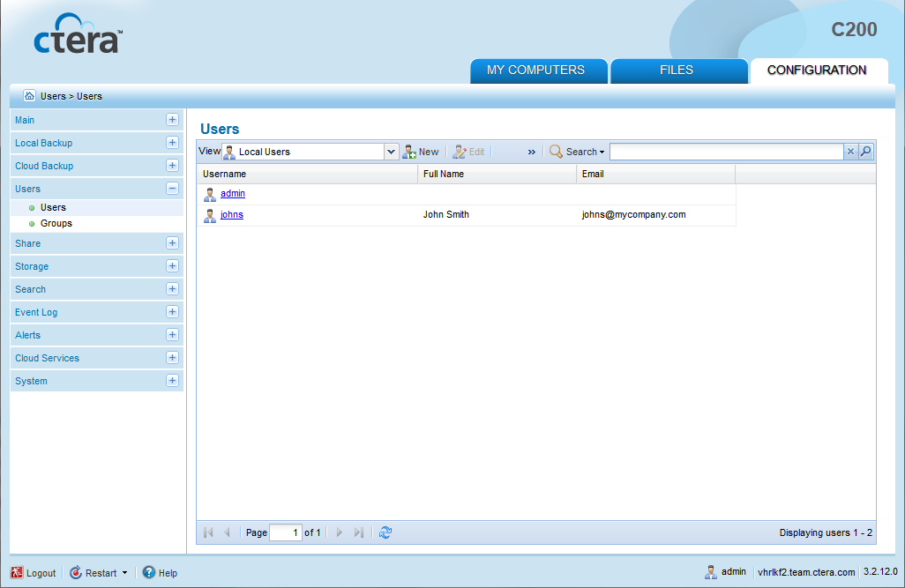The image size is (905, 588).
Task: Expand the Local Backup sidebar section
Action: (172, 143)
